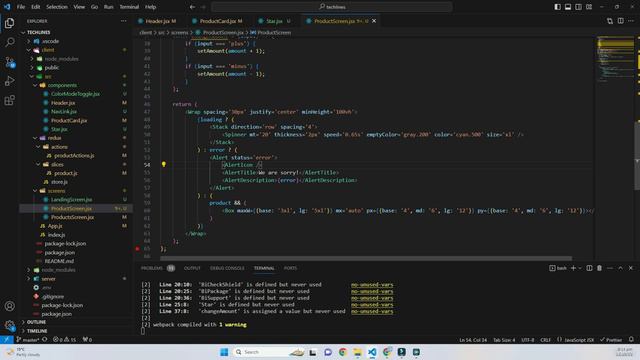Screen dimensions: 640x360
Task: Open ProductsScreen.jsx in the explorer
Action: 72,217
